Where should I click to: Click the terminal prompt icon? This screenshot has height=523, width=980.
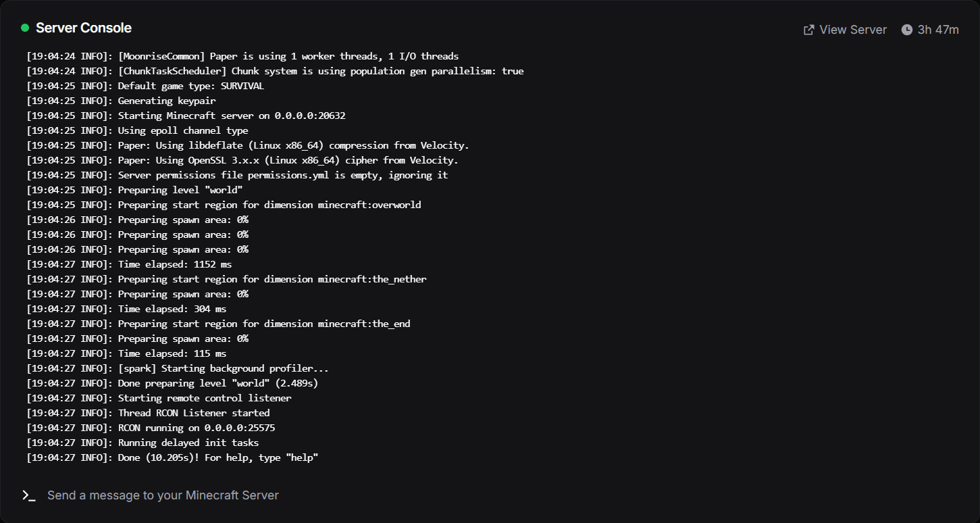click(28, 495)
